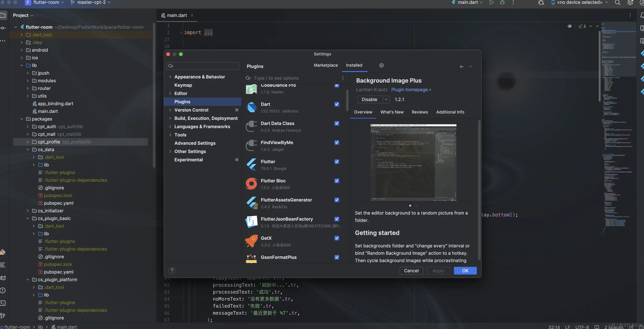Uncheck the GsonFormatPlus plugin checkbox
The height and width of the screenshot is (329, 644).
click(x=337, y=257)
